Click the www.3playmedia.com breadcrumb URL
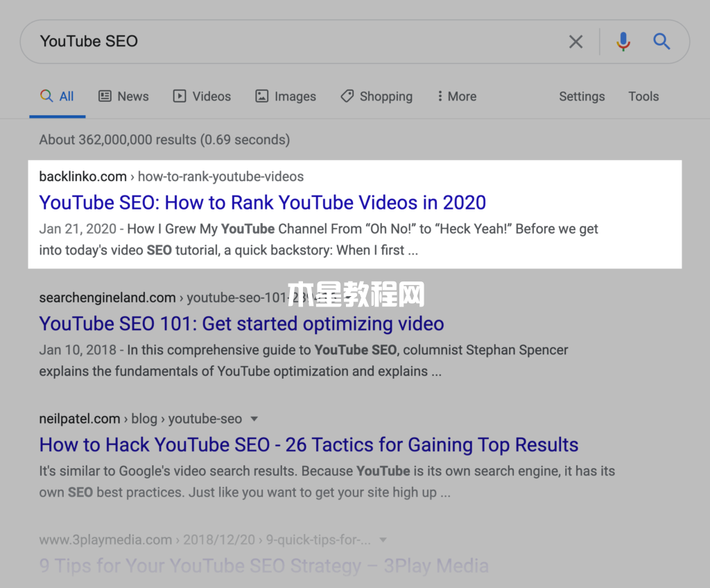This screenshot has width=710, height=588. coord(205,539)
